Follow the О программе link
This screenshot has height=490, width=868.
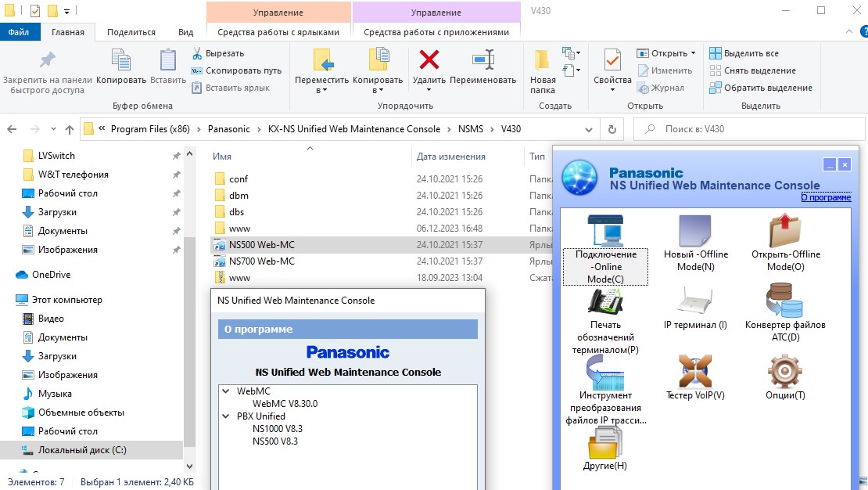(826, 197)
